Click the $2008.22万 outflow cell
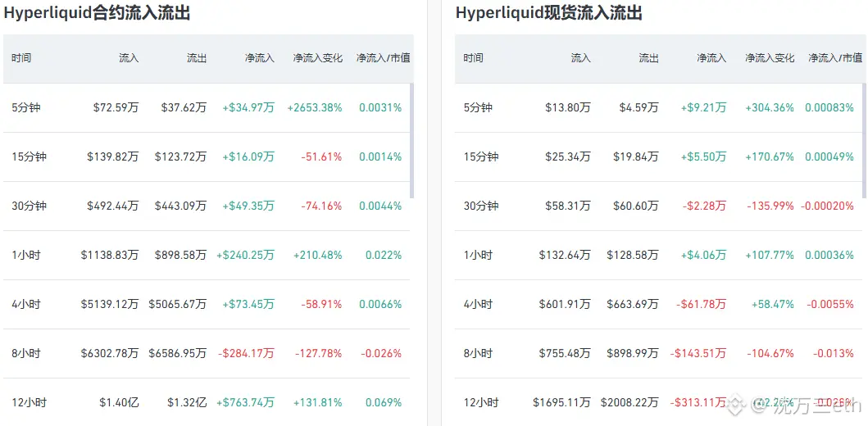Image resolution: width=868 pixels, height=426 pixels. (x=630, y=403)
